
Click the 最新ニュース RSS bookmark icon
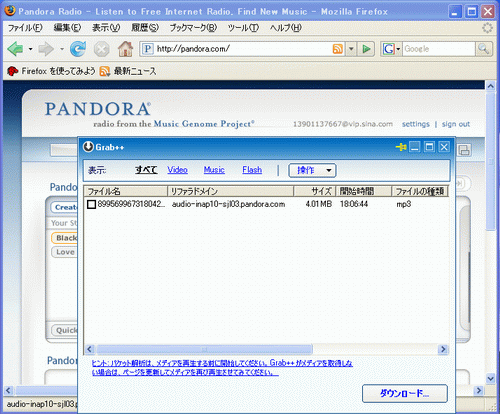[x=105, y=71]
